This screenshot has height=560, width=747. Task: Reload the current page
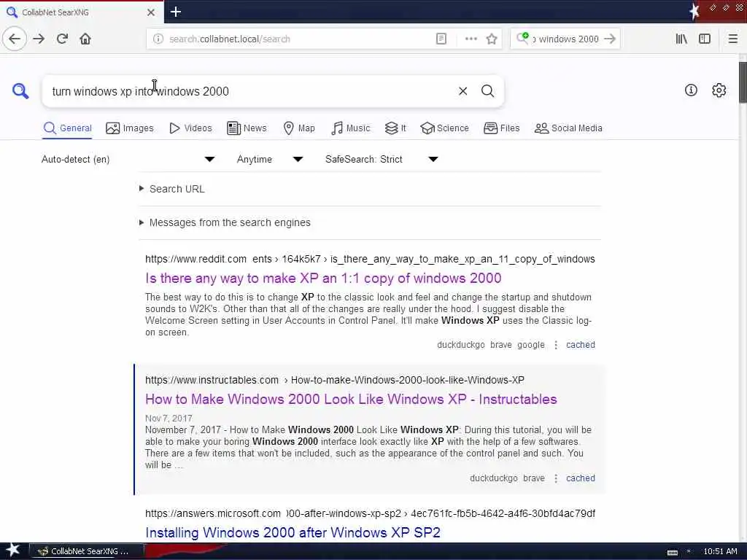pos(63,39)
